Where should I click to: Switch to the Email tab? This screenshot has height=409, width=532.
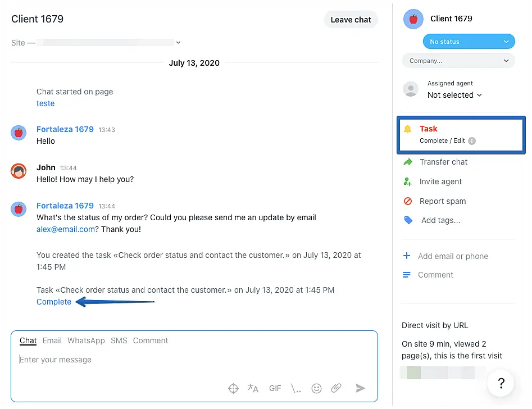click(x=52, y=340)
